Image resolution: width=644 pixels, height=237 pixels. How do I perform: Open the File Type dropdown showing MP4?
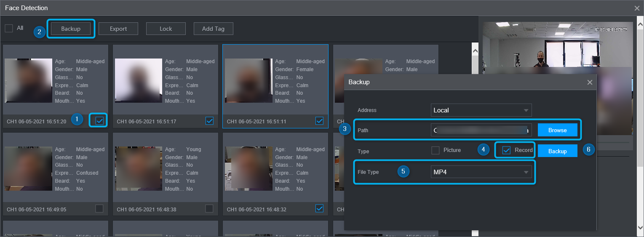click(x=481, y=172)
